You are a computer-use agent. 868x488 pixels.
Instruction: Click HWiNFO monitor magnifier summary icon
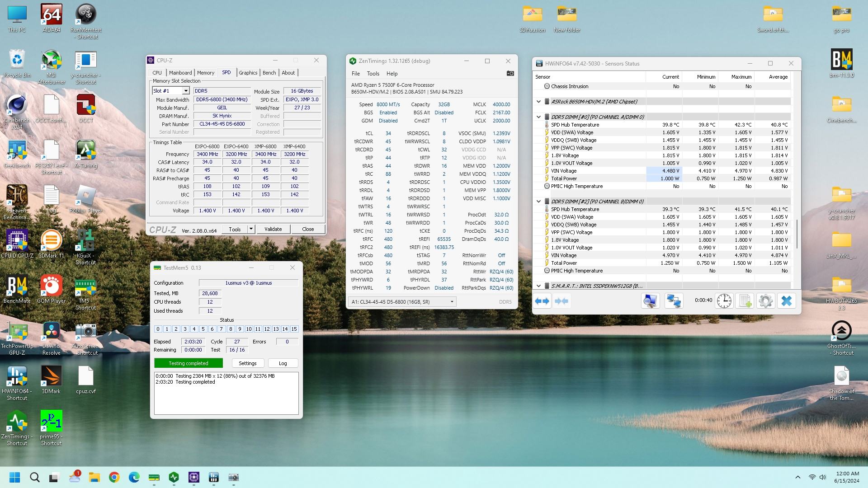[x=650, y=301]
